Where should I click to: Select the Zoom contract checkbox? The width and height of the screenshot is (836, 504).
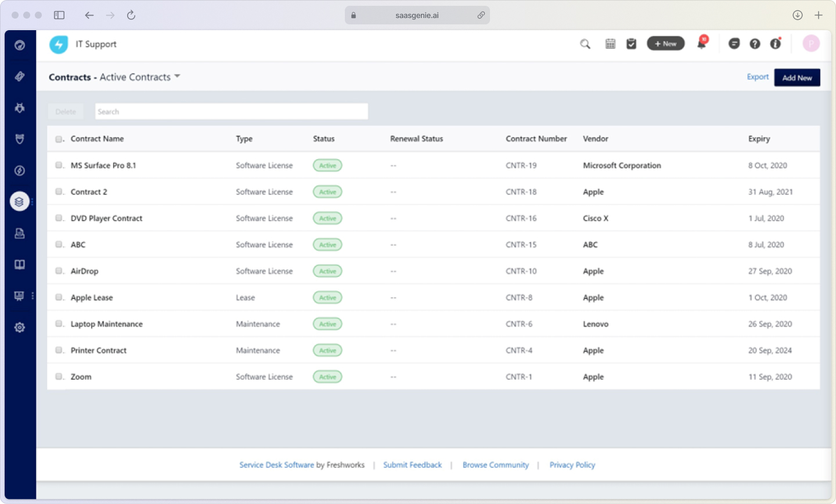click(59, 377)
